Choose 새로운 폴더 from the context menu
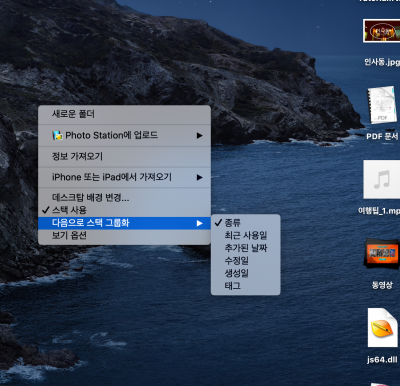Viewport: 400px width, 386px height. tap(124, 114)
